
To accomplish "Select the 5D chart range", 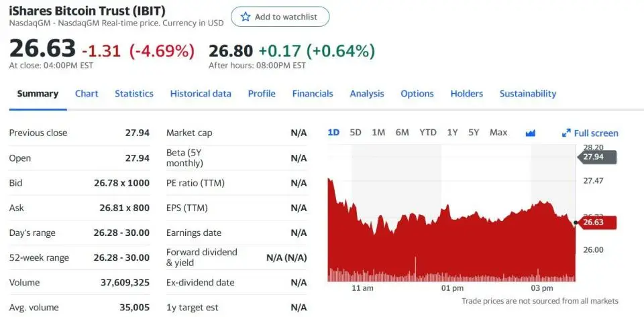I will pyautogui.click(x=356, y=133).
